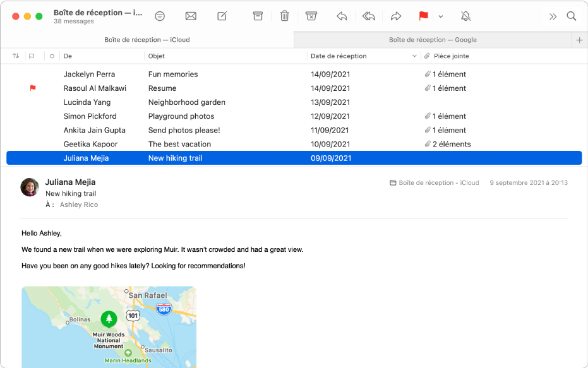
Task: Sort messages using the sort arrows column header
Action: tap(16, 56)
